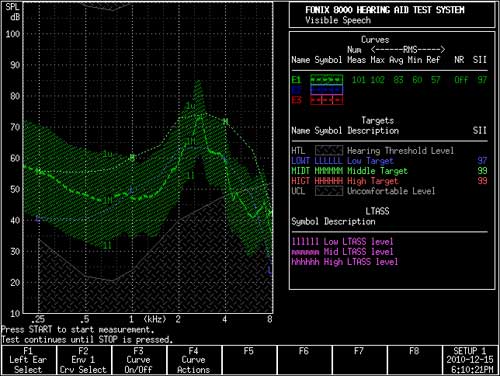The height and width of the screenshot is (376, 500).
Task: Click the SETUP 1 date and time box
Action: click(x=470, y=360)
